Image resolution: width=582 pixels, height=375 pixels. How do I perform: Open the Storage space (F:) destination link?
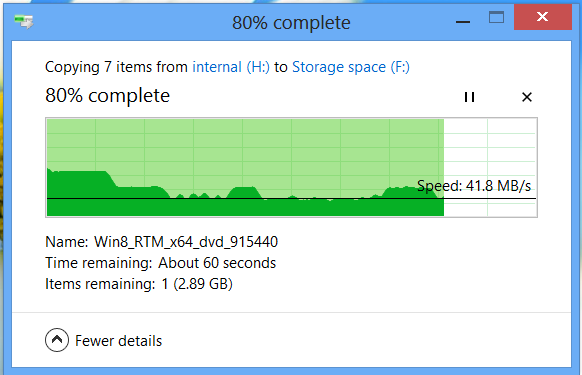pos(351,67)
